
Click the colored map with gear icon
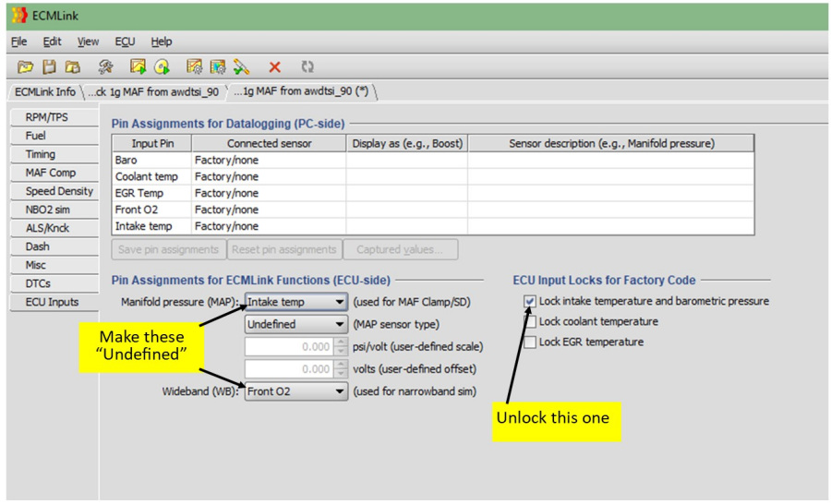pyautogui.click(x=218, y=66)
